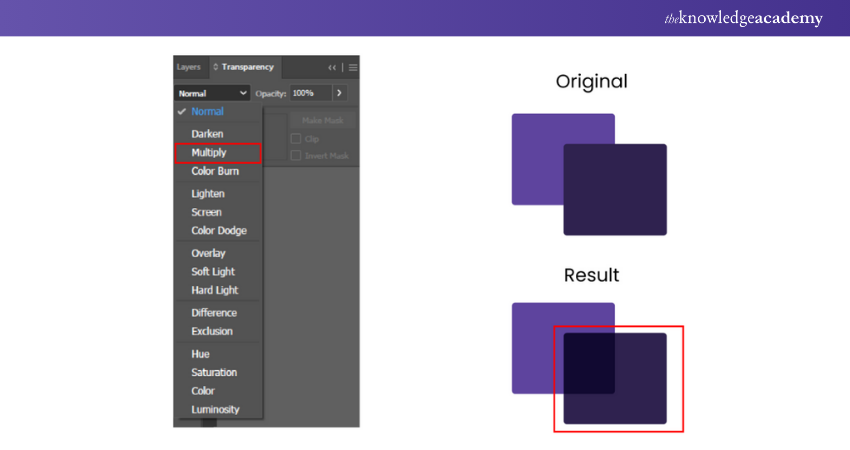The width and height of the screenshot is (850, 450).
Task: Select Luminosity blend mode
Action: pyautogui.click(x=215, y=409)
